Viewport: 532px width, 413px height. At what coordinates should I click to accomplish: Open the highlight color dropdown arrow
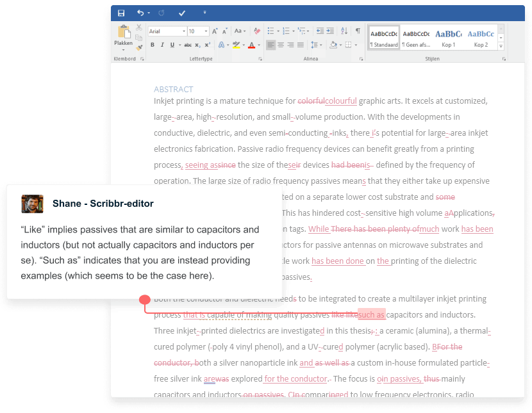click(244, 45)
